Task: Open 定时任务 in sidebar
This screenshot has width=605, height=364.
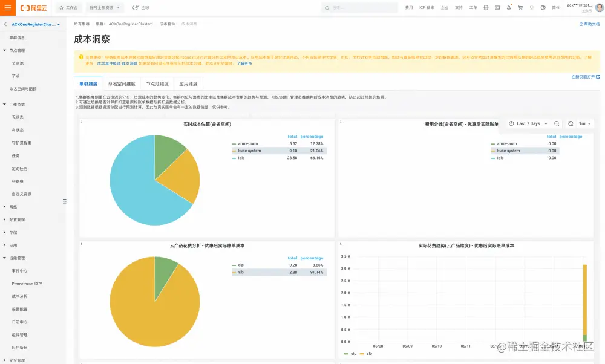Action: coord(20,169)
